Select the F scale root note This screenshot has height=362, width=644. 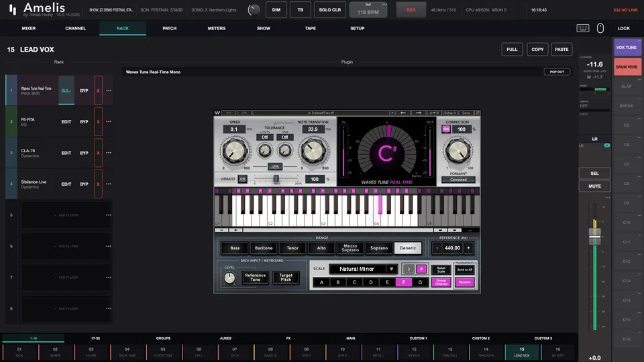click(x=404, y=282)
